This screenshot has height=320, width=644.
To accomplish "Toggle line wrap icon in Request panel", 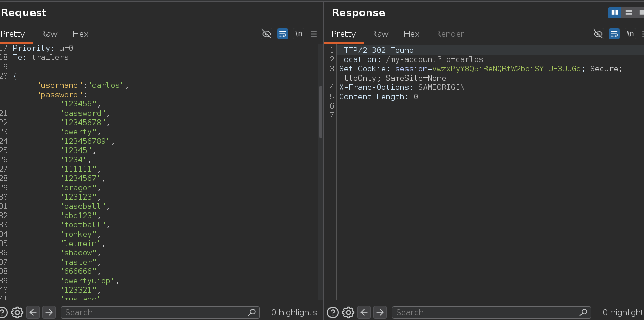I will [282, 34].
